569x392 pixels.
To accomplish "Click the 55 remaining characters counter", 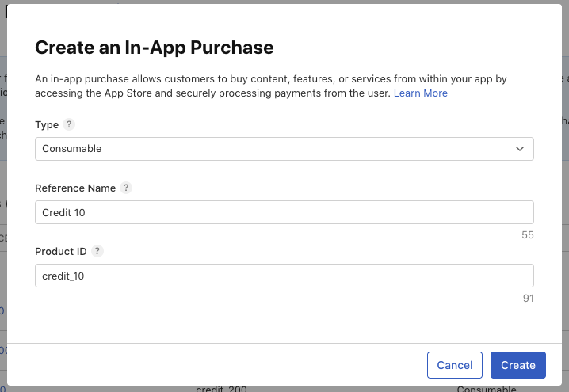I will (x=528, y=235).
